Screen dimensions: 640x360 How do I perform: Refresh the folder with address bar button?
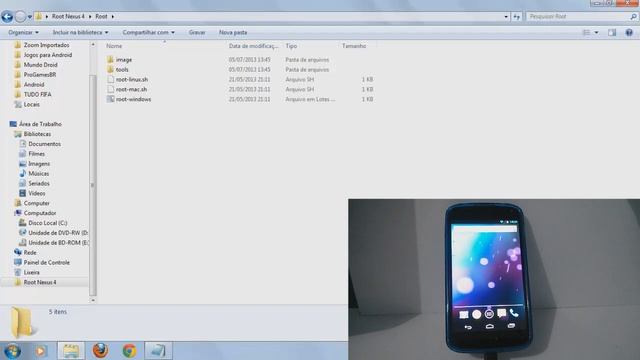point(517,17)
